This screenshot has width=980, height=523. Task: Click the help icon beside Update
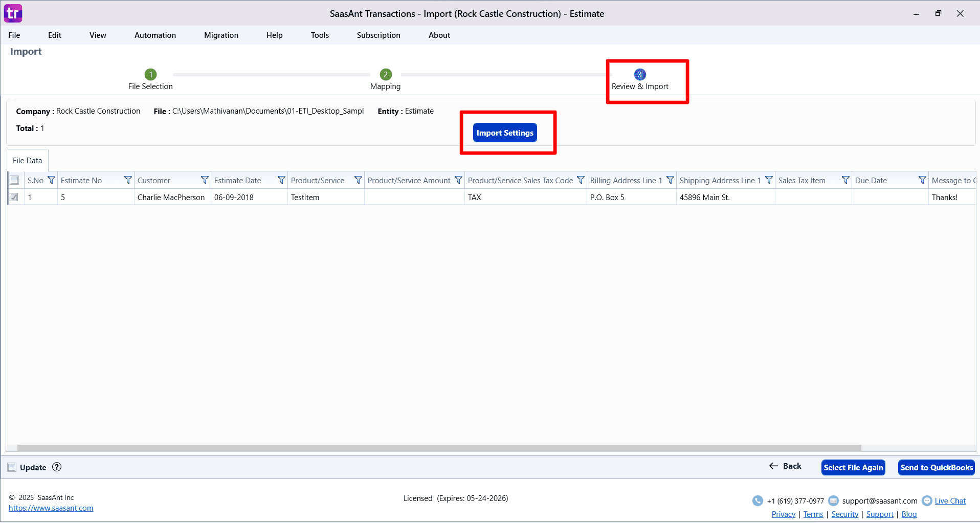point(56,467)
